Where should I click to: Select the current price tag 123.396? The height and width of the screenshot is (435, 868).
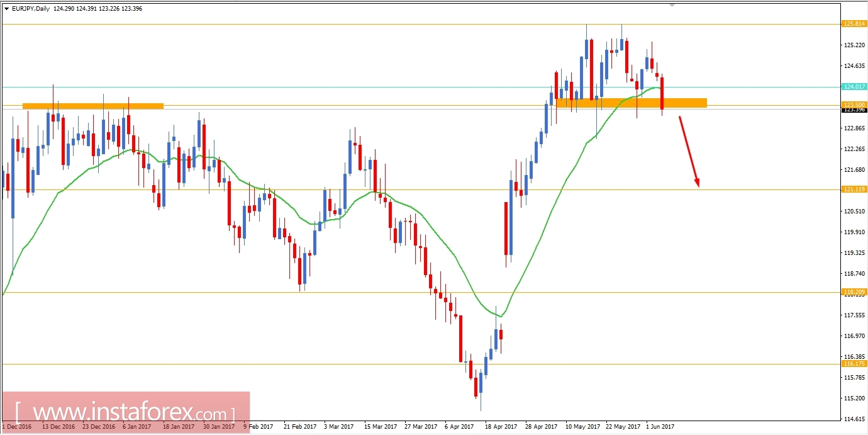[855, 110]
